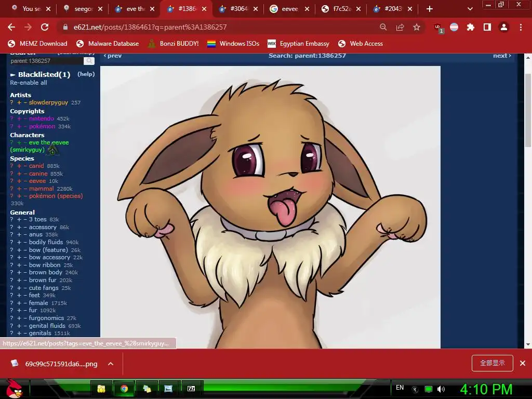Viewport: 532px width, 399px height.
Task: Submit the tag search magnifier button
Action: coord(89,61)
